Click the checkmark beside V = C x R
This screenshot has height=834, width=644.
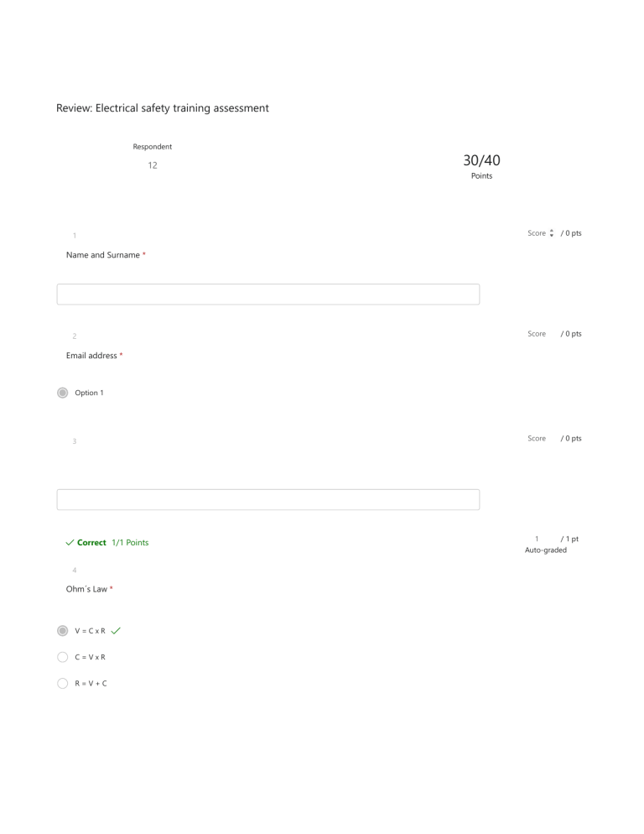116,631
